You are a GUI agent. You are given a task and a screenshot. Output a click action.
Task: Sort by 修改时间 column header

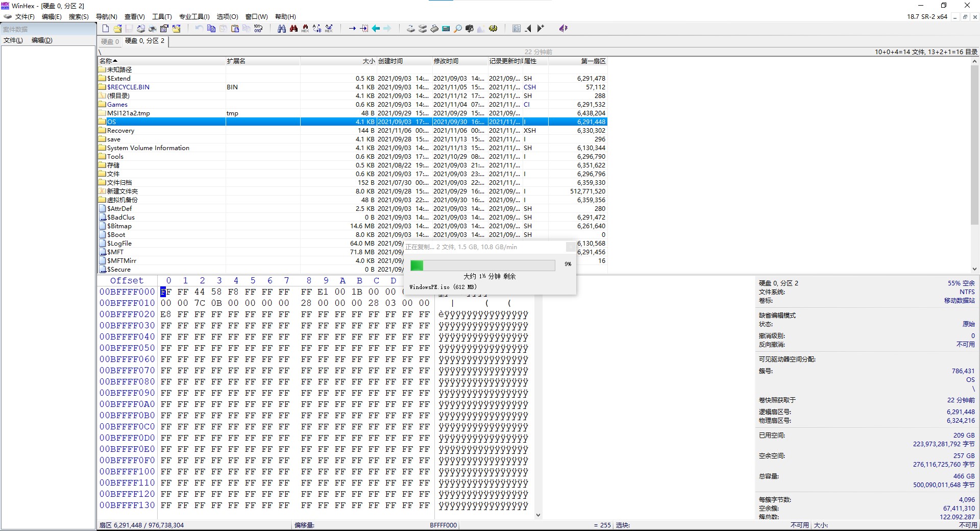click(x=460, y=61)
